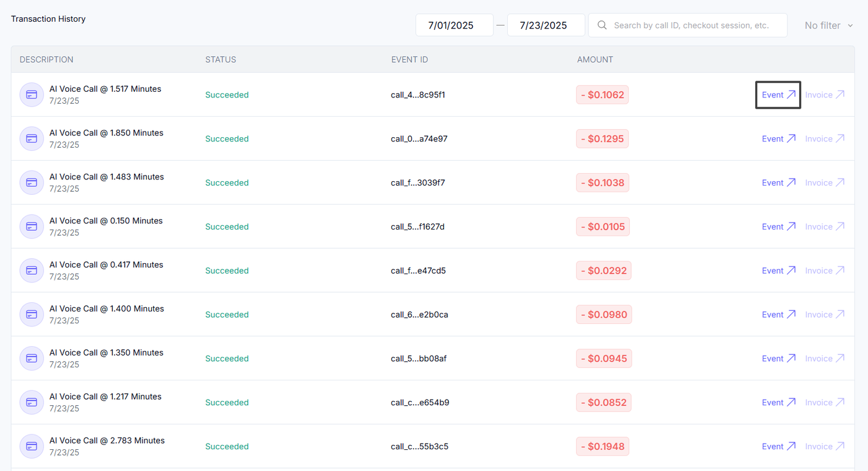Open the Invoice arrow icon for call_4...8c95f1

(x=840, y=95)
